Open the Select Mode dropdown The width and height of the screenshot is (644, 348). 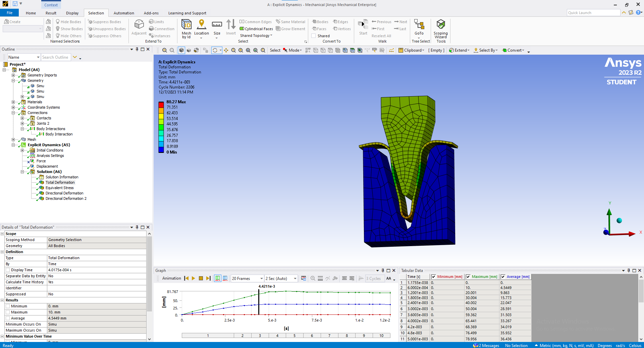pyautogui.click(x=293, y=50)
